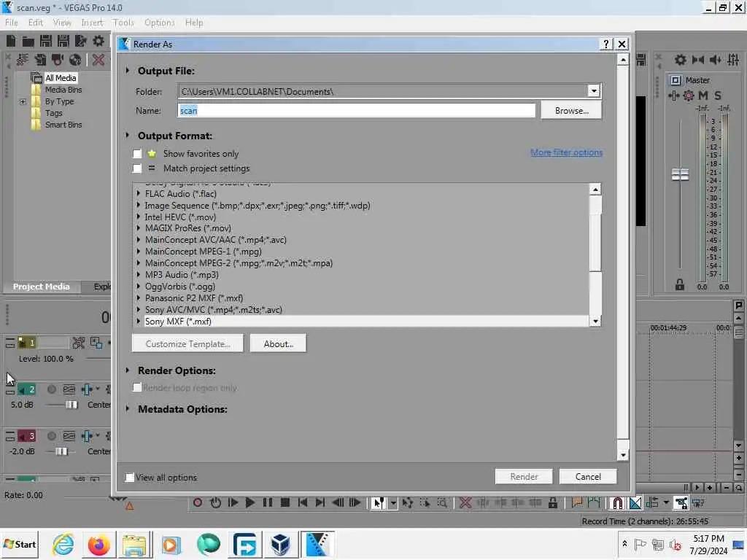Click Automatic Crossfades icon in timeline toolbar
747x560 pixels.
635,503
